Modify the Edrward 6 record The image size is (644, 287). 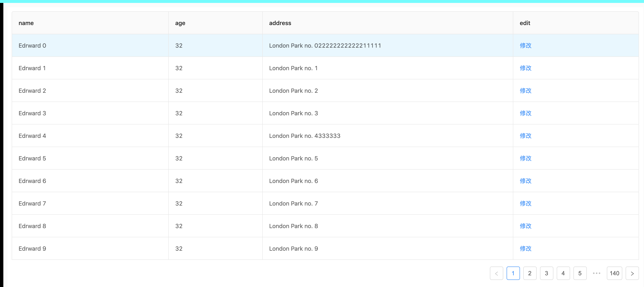(x=526, y=181)
